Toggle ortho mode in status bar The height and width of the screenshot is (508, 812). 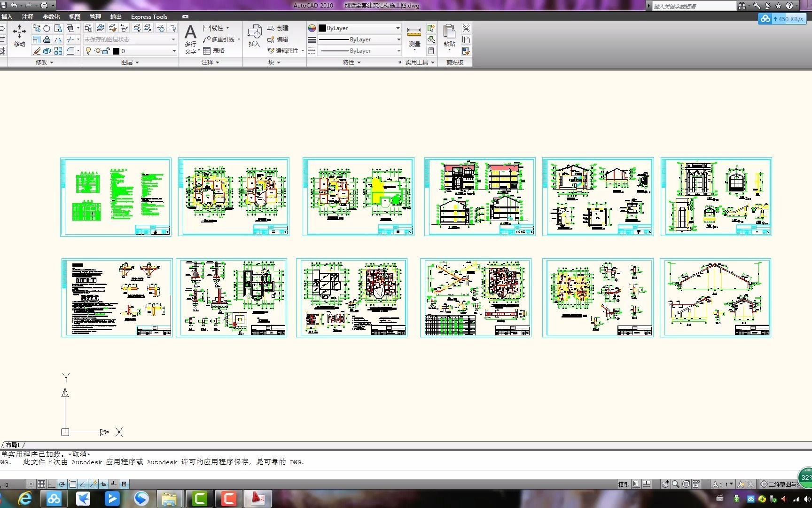coord(51,484)
